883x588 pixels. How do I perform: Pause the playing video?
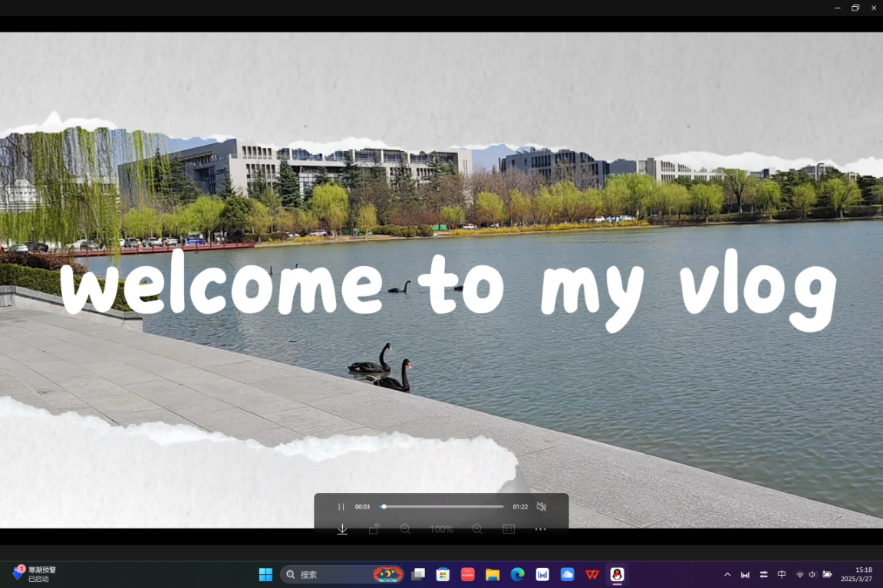[x=341, y=507]
